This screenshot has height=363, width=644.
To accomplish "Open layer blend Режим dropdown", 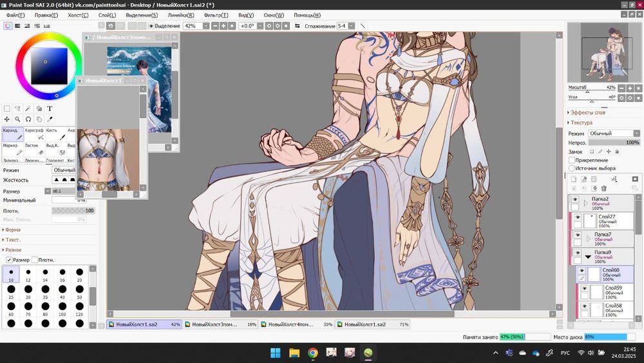I will pyautogui.click(x=614, y=133).
